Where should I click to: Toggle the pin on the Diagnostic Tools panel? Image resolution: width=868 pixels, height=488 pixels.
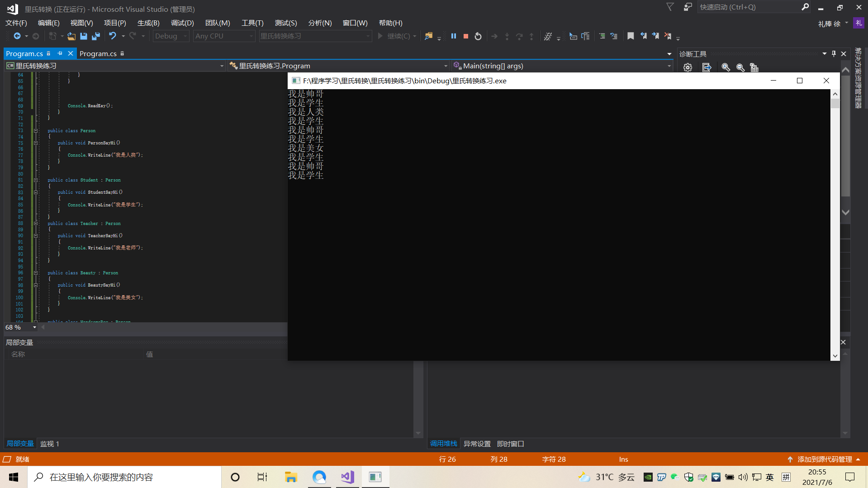(x=834, y=54)
